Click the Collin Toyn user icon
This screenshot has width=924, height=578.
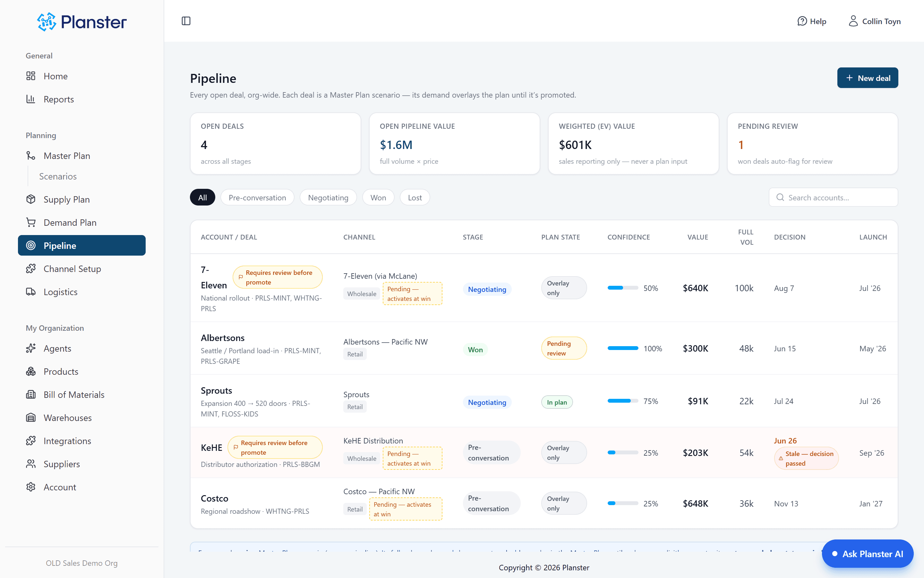pyautogui.click(x=853, y=21)
